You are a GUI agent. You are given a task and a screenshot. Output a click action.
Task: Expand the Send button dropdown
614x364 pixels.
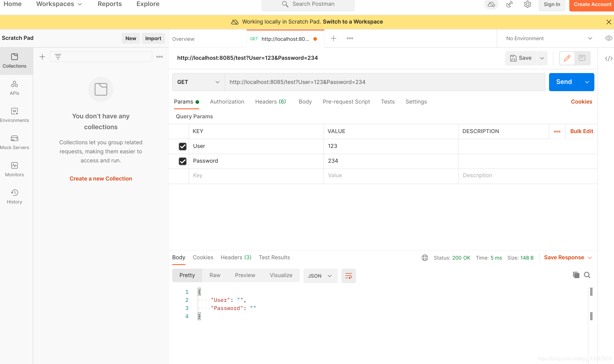pyautogui.click(x=587, y=82)
